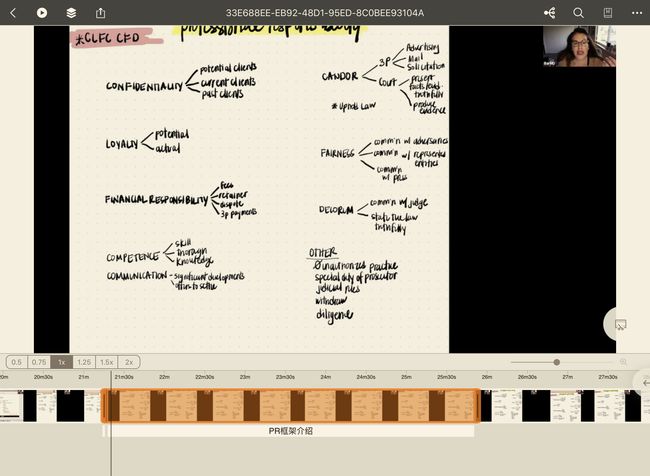Click the handwritten word FAIRNESS
650x476 pixels.
(337, 153)
